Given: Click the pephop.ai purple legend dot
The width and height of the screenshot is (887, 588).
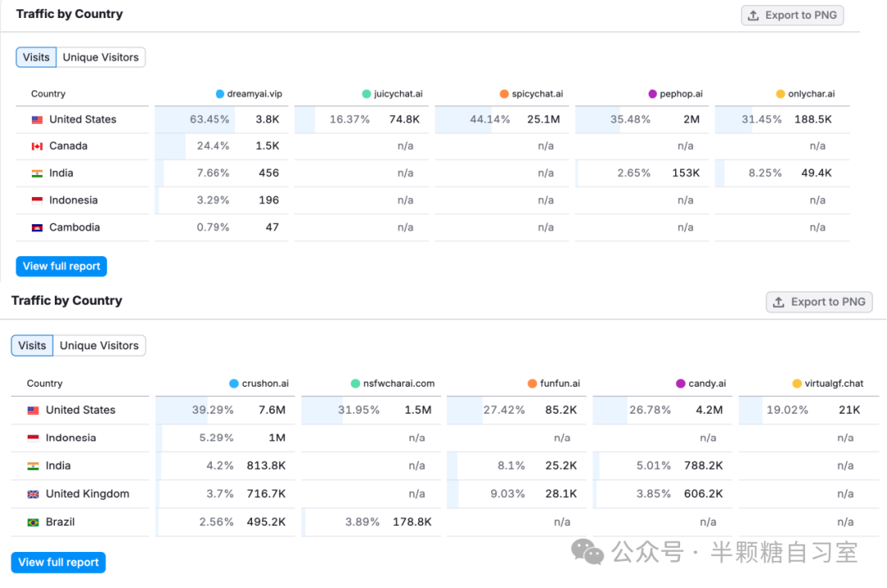Looking at the screenshot, I should click(x=652, y=94).
